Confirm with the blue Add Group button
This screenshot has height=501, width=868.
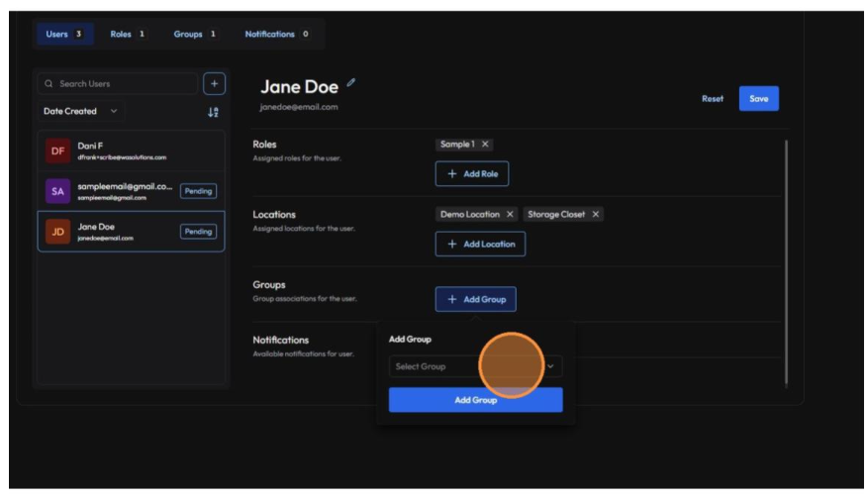[x=475, y=400]
